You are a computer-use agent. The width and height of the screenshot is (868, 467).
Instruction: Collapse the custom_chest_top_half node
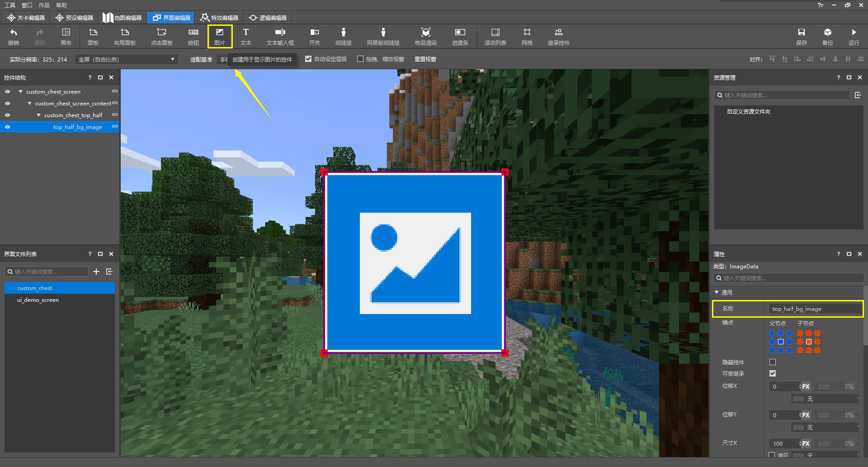pyautogui.click(x=38, y=115)
